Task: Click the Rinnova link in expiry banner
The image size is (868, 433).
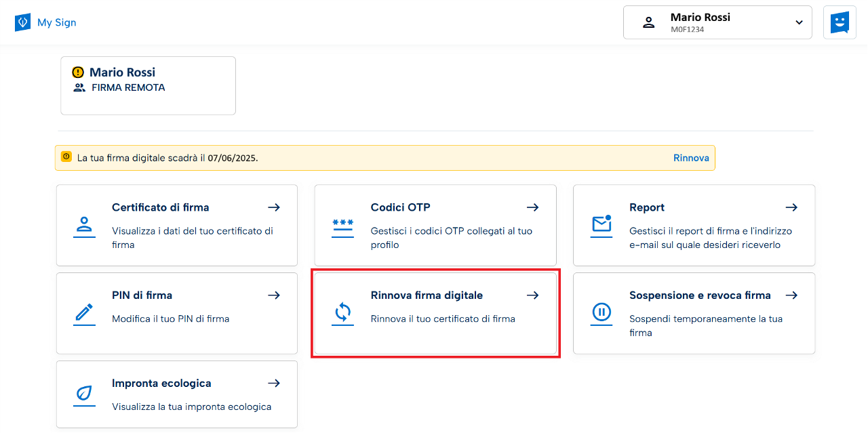Action: [691, 158]
